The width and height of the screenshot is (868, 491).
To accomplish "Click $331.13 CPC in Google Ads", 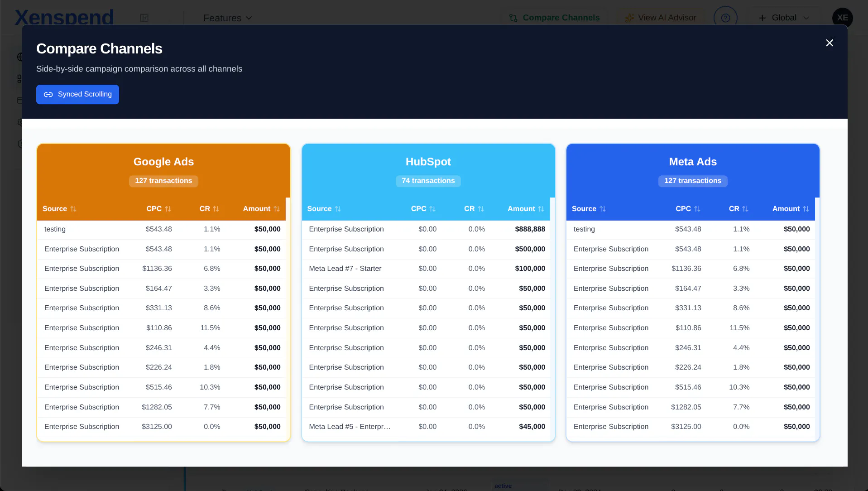I will pyautogui.click(x=158, y=308).
